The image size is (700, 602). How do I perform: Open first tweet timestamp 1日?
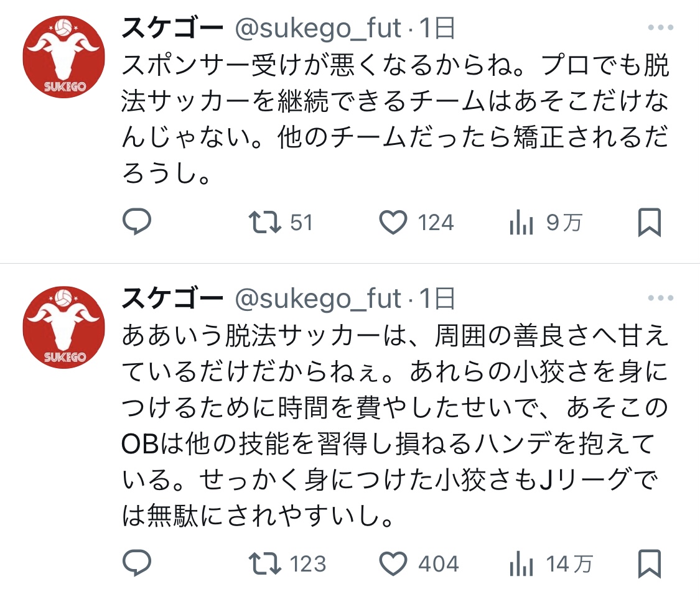coord(437,28)
